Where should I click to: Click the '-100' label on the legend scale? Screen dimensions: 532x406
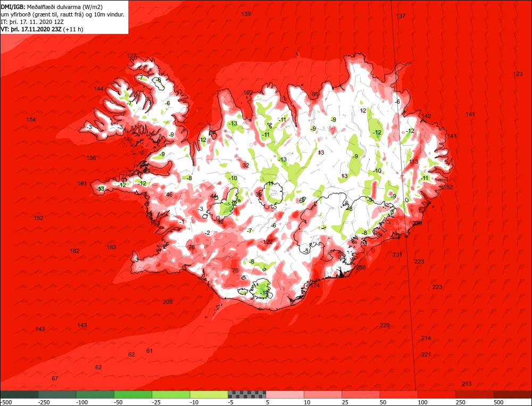82,402
